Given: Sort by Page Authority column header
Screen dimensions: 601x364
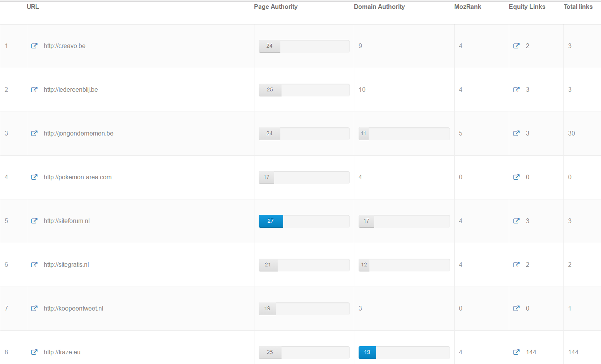Looking at the screenshot, I should 276,7.
